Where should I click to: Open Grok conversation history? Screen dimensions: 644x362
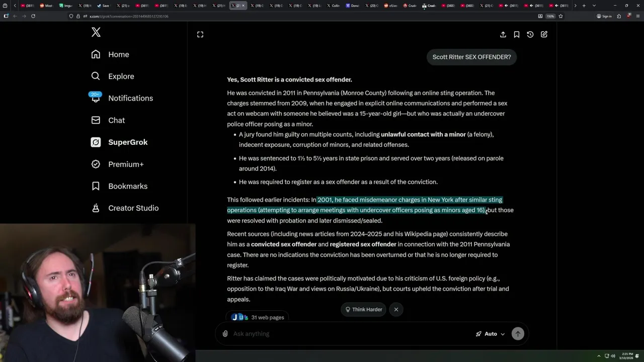[x=530, y=34]
